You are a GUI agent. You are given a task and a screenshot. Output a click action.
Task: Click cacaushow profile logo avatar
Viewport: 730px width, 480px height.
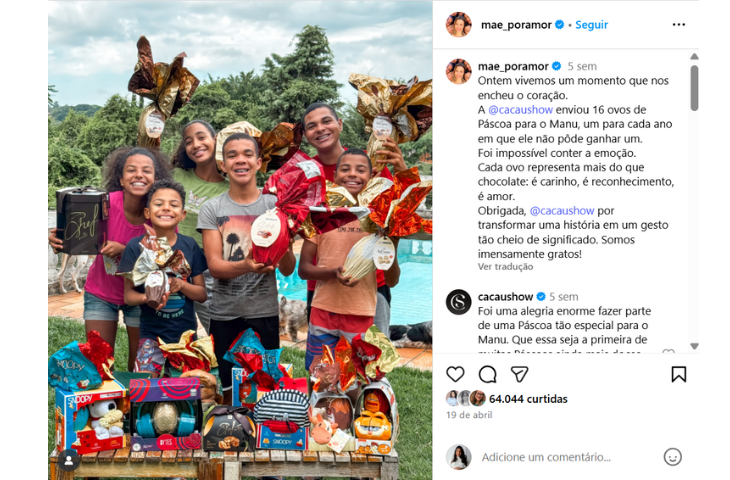point(459,302)
